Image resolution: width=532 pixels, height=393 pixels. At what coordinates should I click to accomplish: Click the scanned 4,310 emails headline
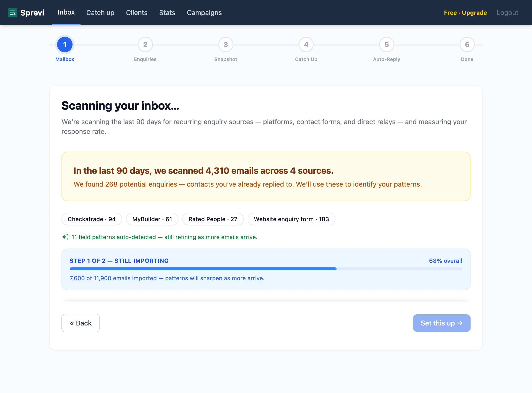[203, 171]
